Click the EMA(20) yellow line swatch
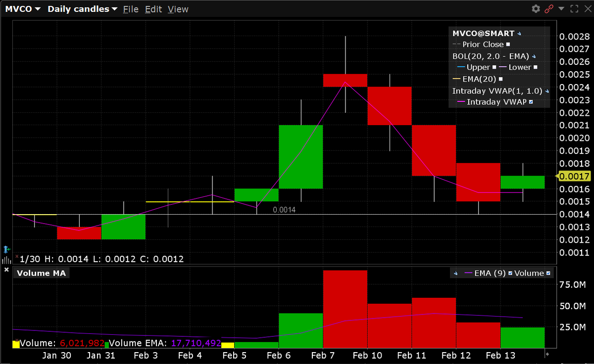The width and height of the screenshot is (594, 364). pyautogui.click(x=456, y=79)
